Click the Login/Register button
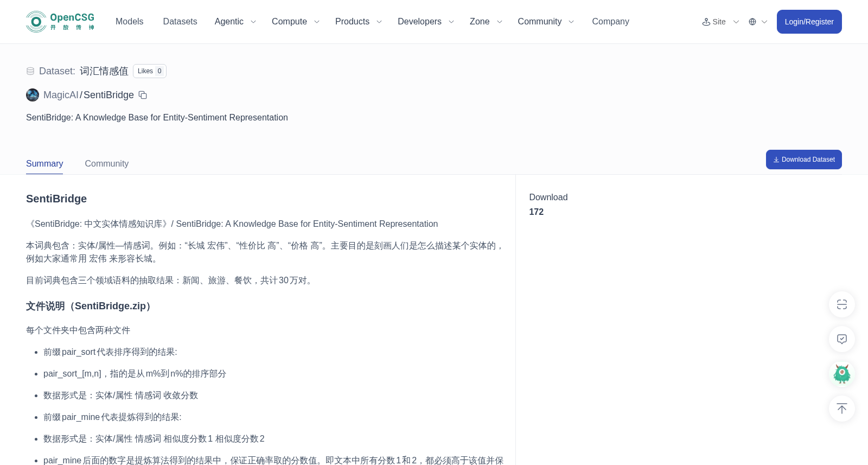 (809, 22)
